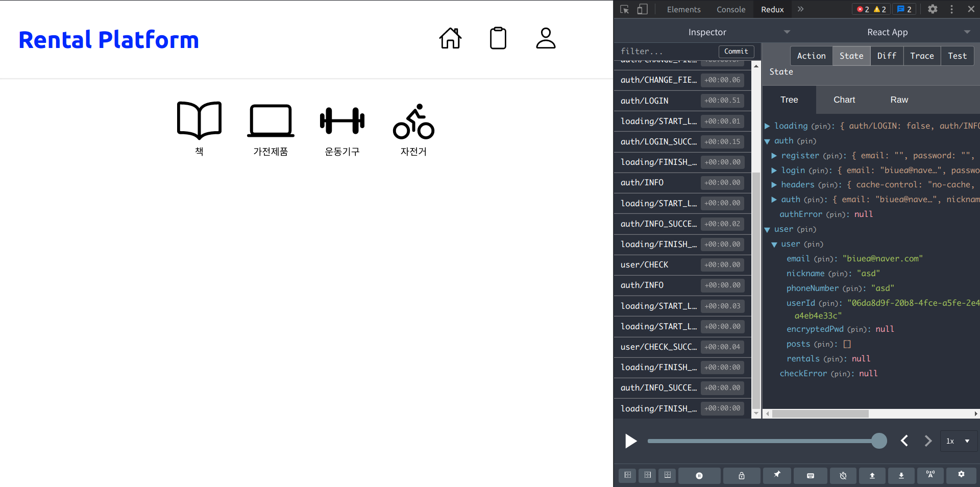Expand the loading state tree node
The width and height of the screenshot is (980, 487).
coord(767,126)
